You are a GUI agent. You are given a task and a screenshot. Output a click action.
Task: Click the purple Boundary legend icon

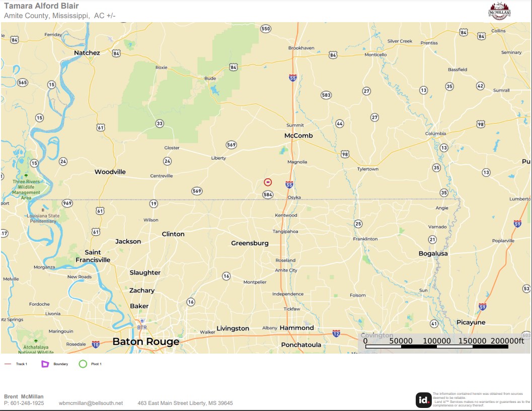pos(45,364)
